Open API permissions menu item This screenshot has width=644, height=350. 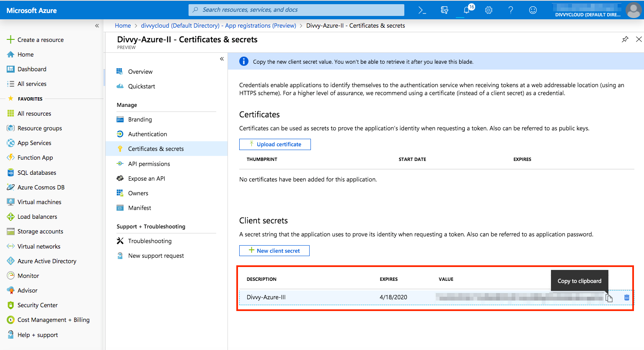point(149,164)
